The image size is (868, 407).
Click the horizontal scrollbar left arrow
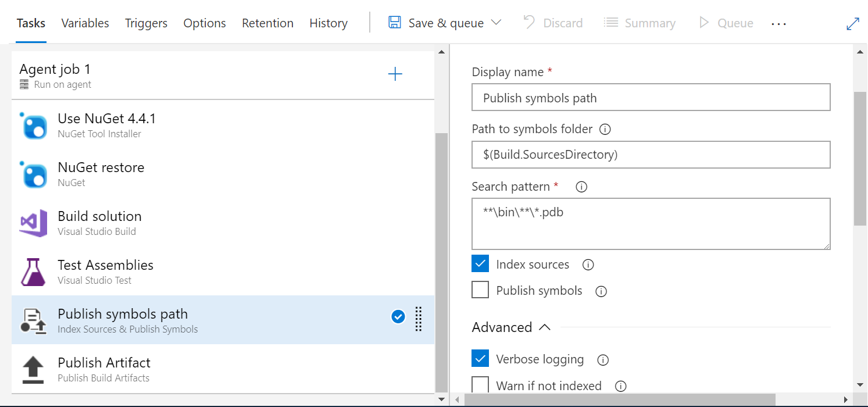tap(458, 400)
